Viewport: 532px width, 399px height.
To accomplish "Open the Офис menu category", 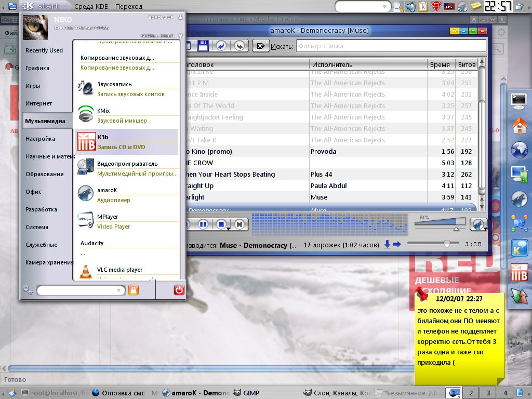I will tap(33, 192).
